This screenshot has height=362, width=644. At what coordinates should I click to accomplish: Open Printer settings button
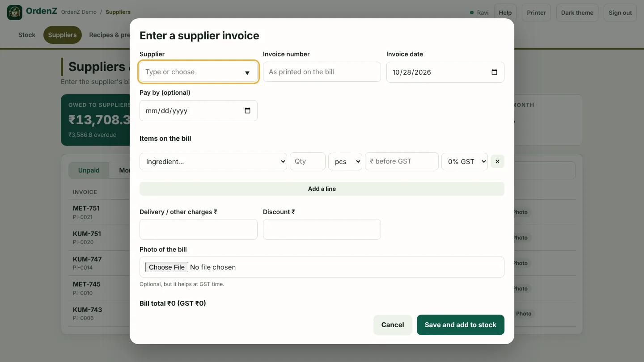(x=536, y=13)
